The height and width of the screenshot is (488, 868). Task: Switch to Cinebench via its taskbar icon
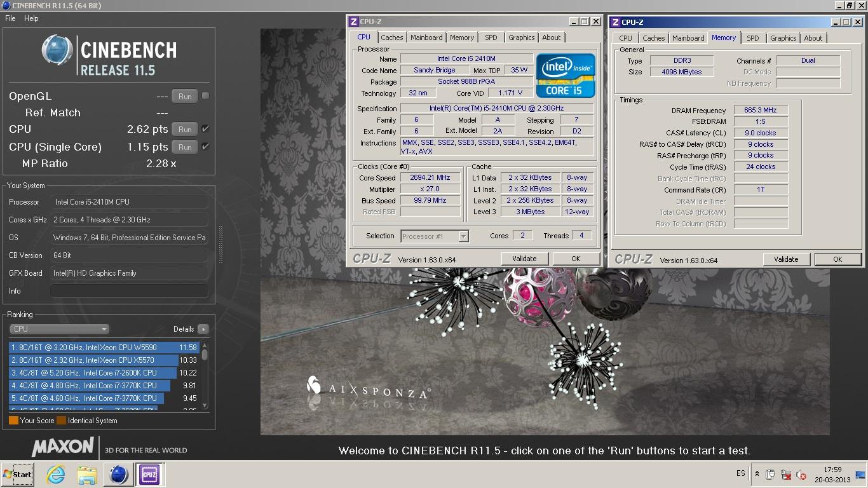point(118,475)
